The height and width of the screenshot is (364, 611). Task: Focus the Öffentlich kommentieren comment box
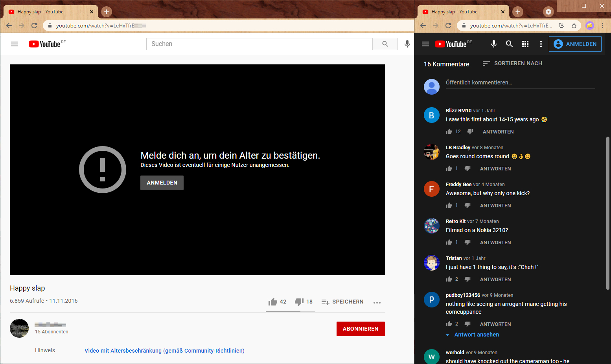(521, 83)
